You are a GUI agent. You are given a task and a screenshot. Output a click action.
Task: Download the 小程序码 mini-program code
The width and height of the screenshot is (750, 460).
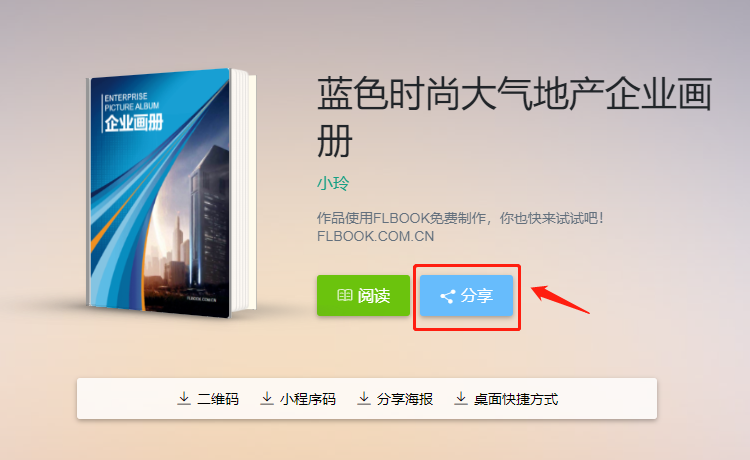click(298, 398)
